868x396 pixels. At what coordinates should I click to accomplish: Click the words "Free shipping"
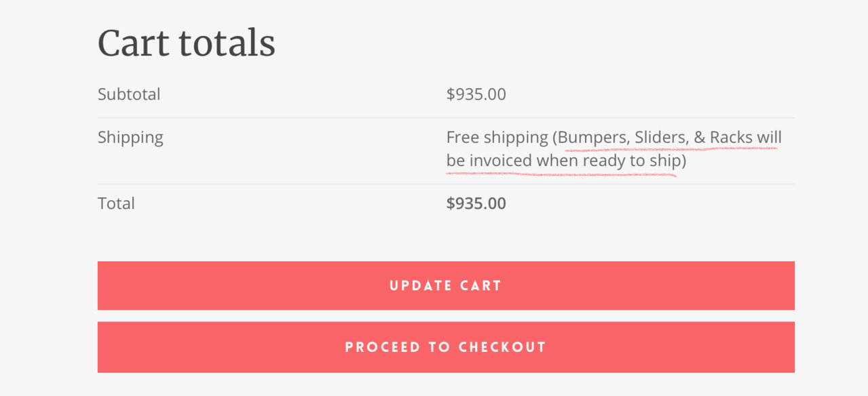pyautogui.click(x=497, y=138)
